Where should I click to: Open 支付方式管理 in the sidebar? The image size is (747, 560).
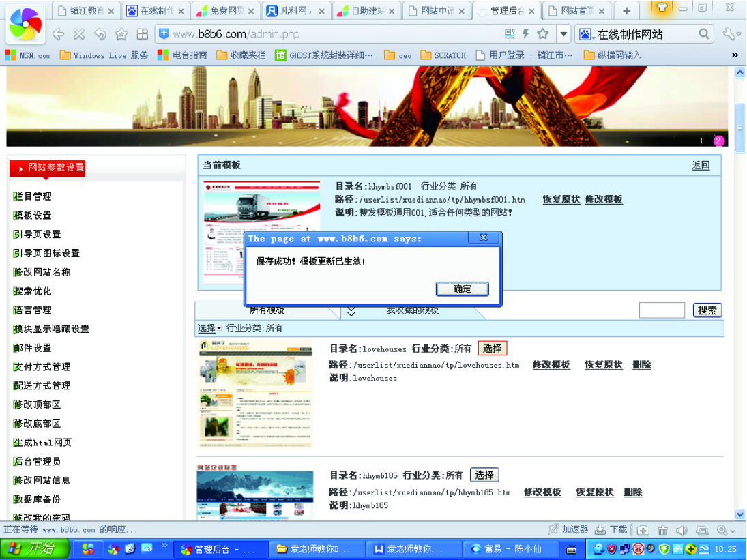[42, 367]
